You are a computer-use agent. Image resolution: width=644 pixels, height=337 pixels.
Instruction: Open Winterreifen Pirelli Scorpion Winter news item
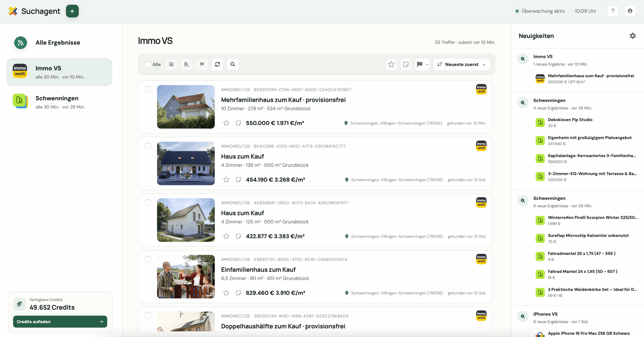click(586, 220)
